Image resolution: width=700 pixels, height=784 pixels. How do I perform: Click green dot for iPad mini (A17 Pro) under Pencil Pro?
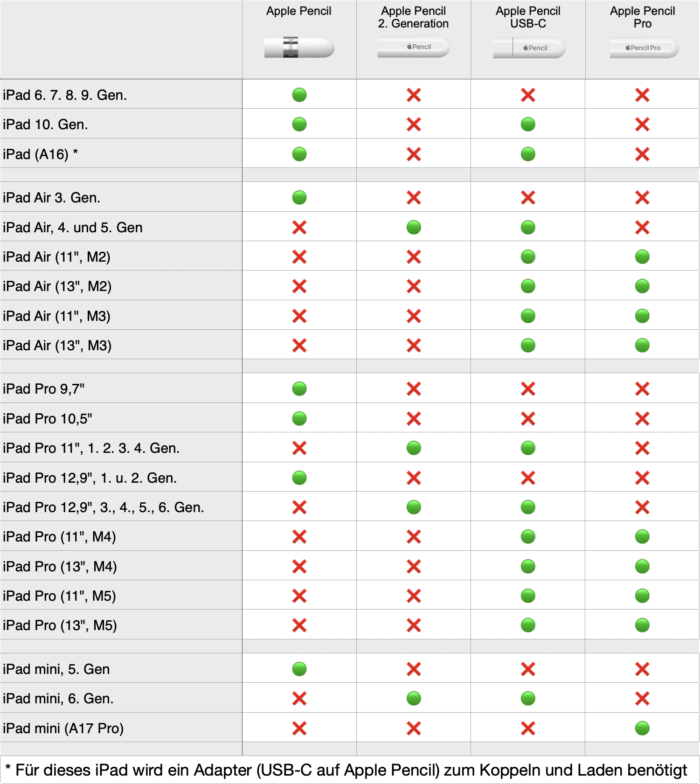pos(642,728)
